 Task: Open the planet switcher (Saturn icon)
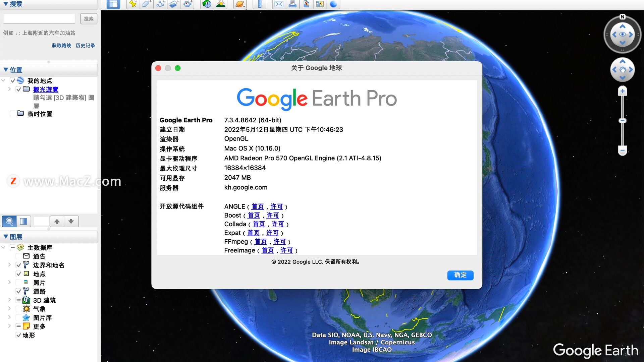click(x=240, y=4)
